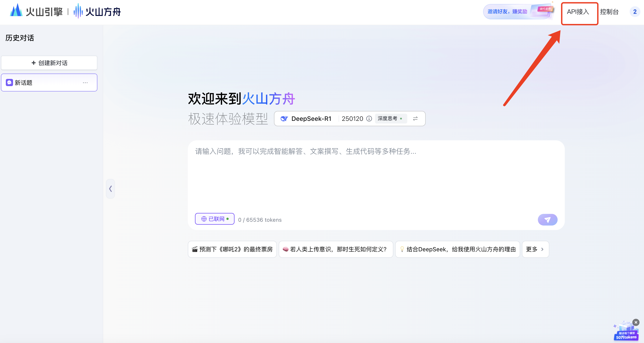644x343 pixels.
Task: Open the DeepSeek-R1 model selector
Action: pyautogui.click(x=311, y=119)
